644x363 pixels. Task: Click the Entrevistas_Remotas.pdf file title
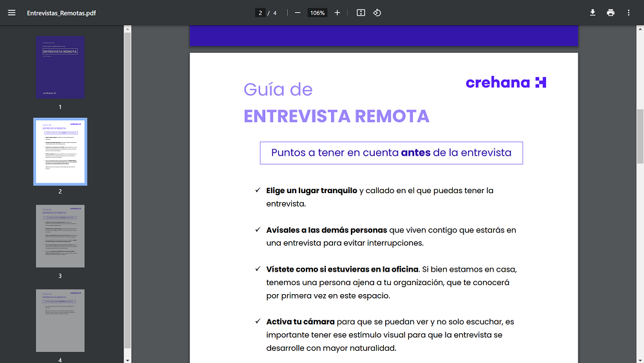click(x=62, y=13)
